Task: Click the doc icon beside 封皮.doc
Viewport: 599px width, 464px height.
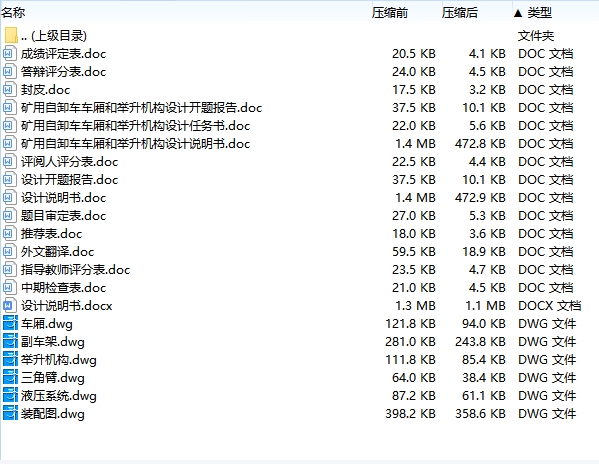Action: [x=10, y=89]
